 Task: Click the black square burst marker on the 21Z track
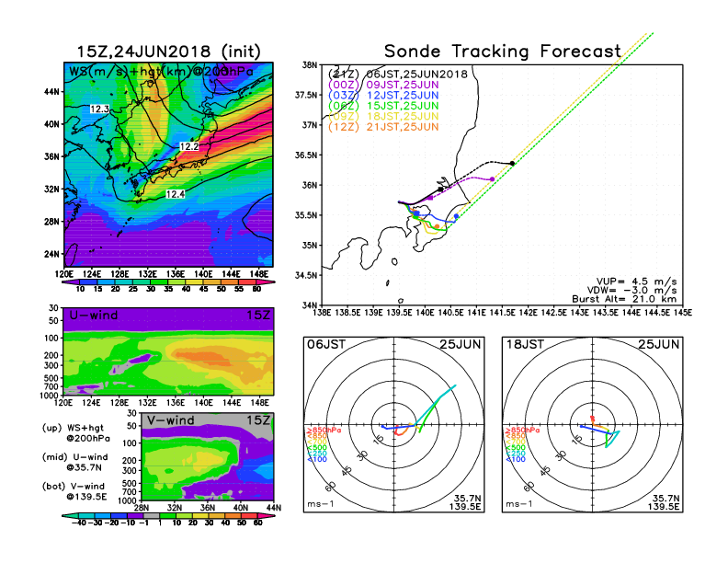coord(440,190)
